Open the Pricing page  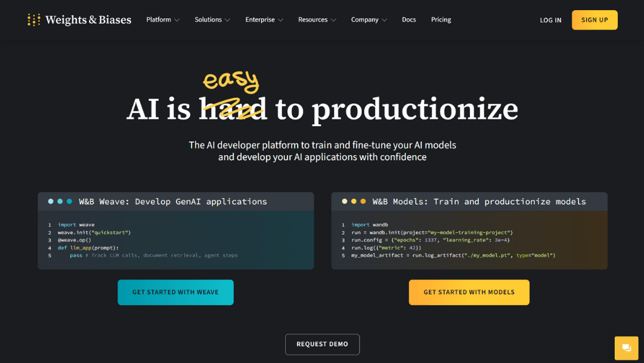441,20
